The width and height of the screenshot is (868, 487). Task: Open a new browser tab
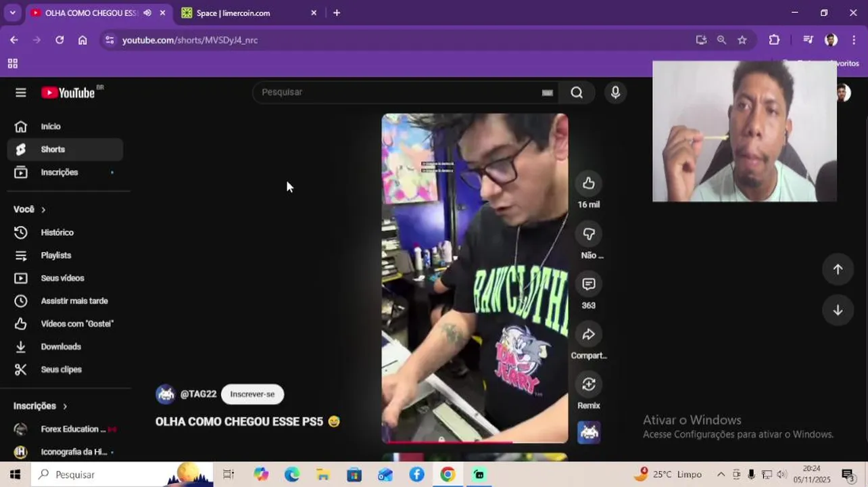click(x=337, y=13)
